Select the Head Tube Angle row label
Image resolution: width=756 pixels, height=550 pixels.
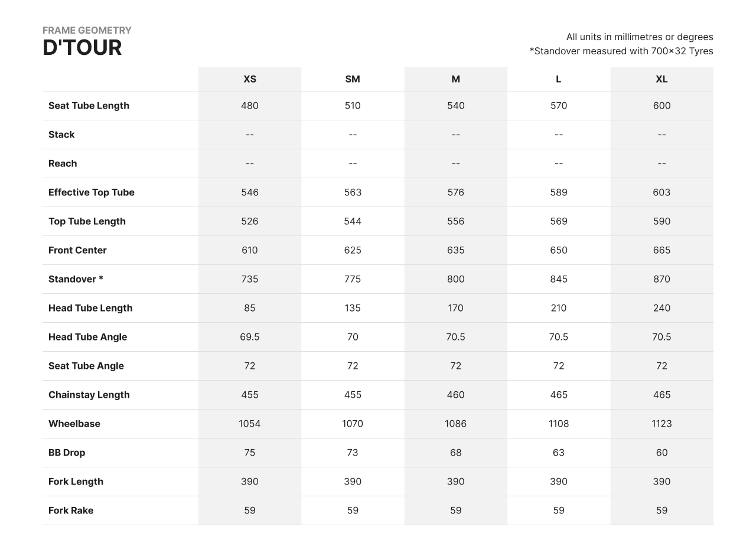[87, 337]
